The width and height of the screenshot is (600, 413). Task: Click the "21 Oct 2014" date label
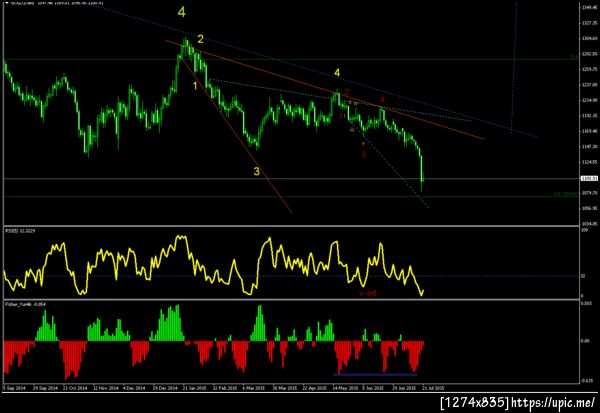pyautogui.click(x=75, y=388)
